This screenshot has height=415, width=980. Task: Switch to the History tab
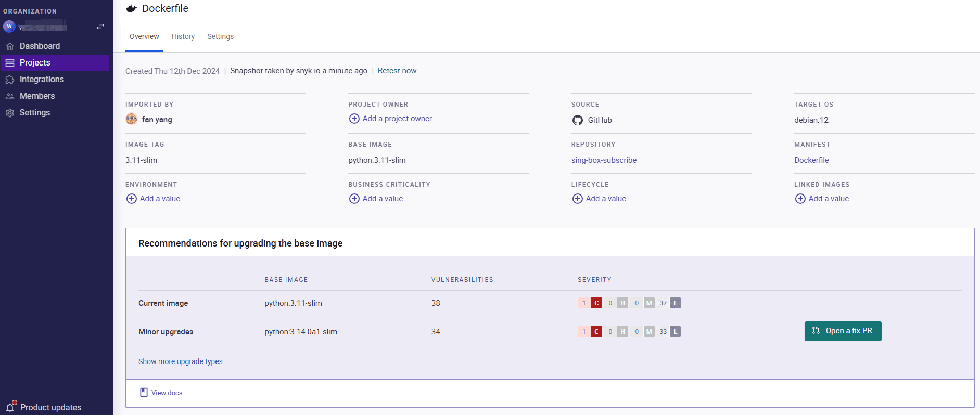click(183, 37)
